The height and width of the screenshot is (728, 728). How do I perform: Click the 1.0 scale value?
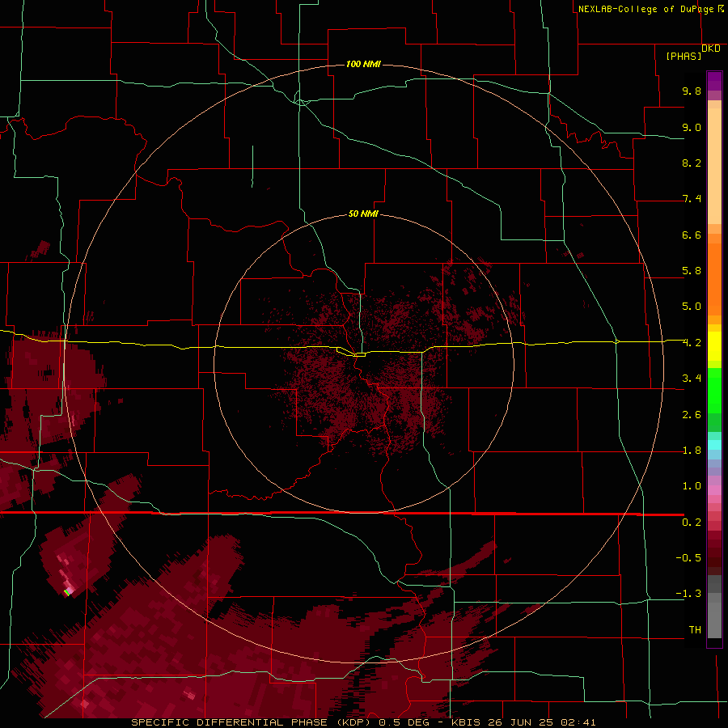click(692, 486)
